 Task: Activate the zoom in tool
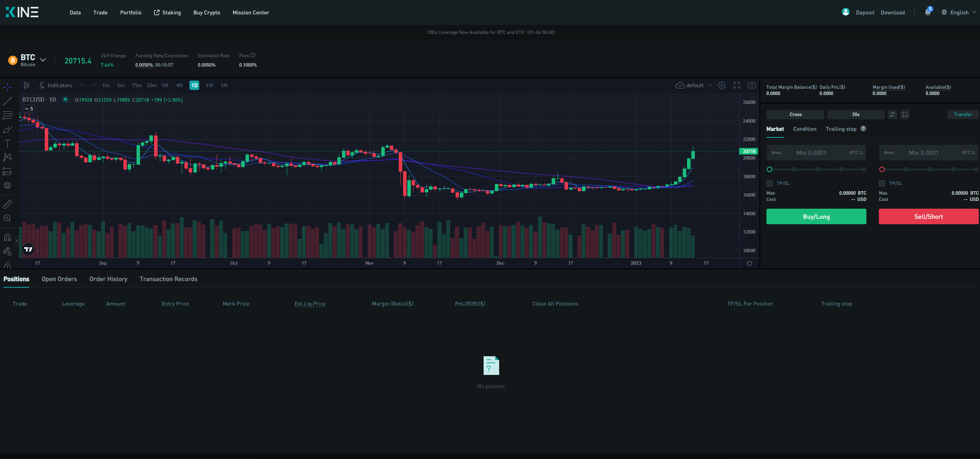7,218
